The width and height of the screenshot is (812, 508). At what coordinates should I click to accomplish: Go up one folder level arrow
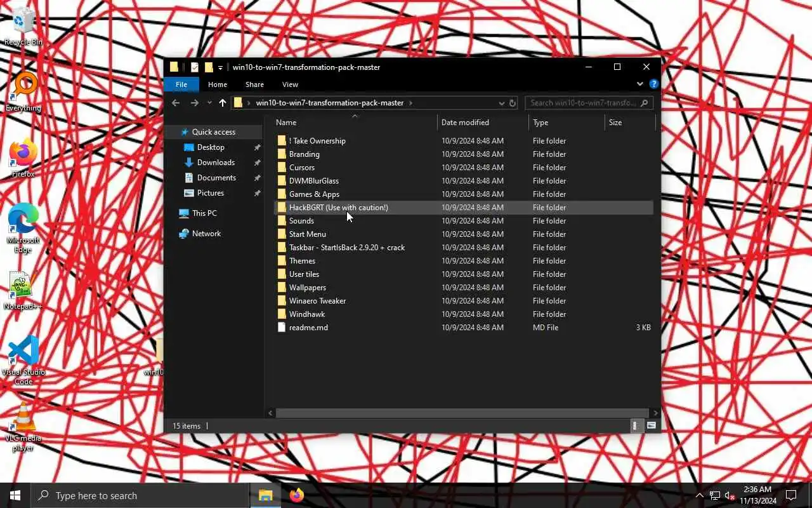[222, 103]
